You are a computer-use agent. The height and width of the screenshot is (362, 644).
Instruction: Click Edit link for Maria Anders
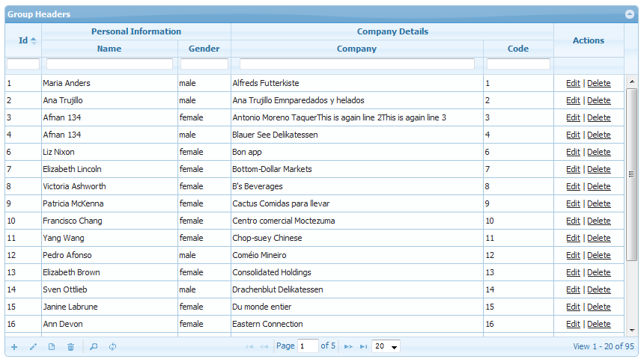[573, 83]
